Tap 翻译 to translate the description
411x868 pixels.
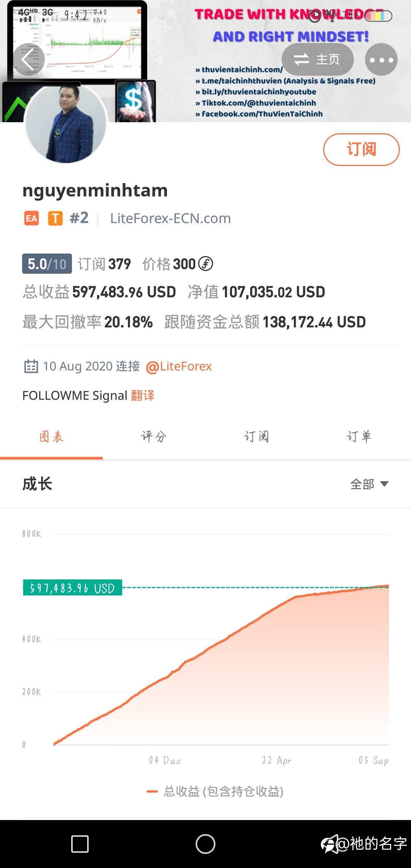click(x=143, y=396)
